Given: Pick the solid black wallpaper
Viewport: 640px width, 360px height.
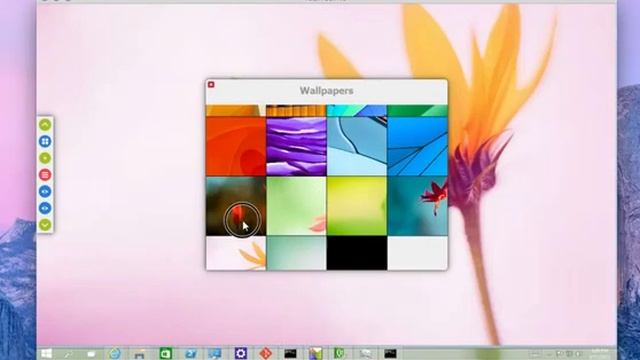Looking at the screenshot, I should pos(357,253).
